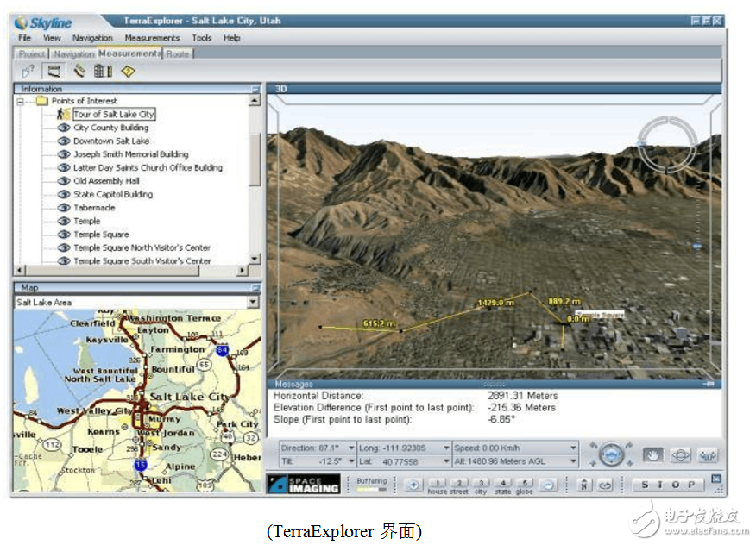Click the north alignment N icon
The height and width of the screenshot is (545, 756).
point(584,485)
